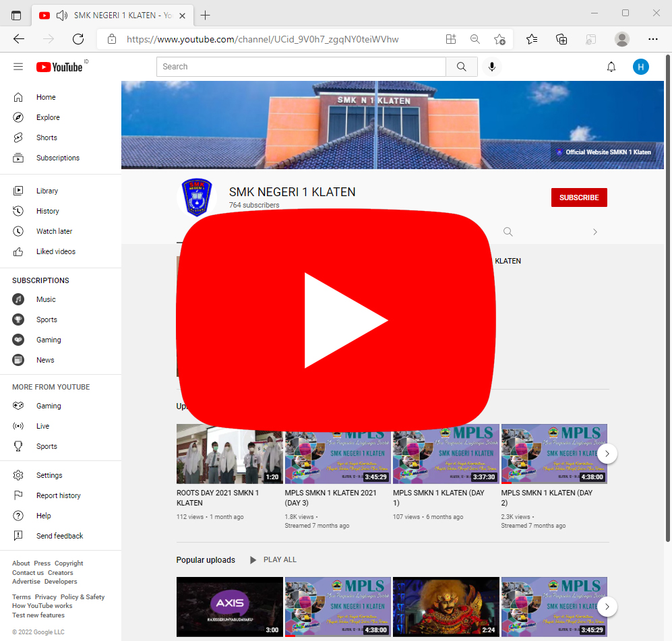Open Live in sidebar

point(61,426)
